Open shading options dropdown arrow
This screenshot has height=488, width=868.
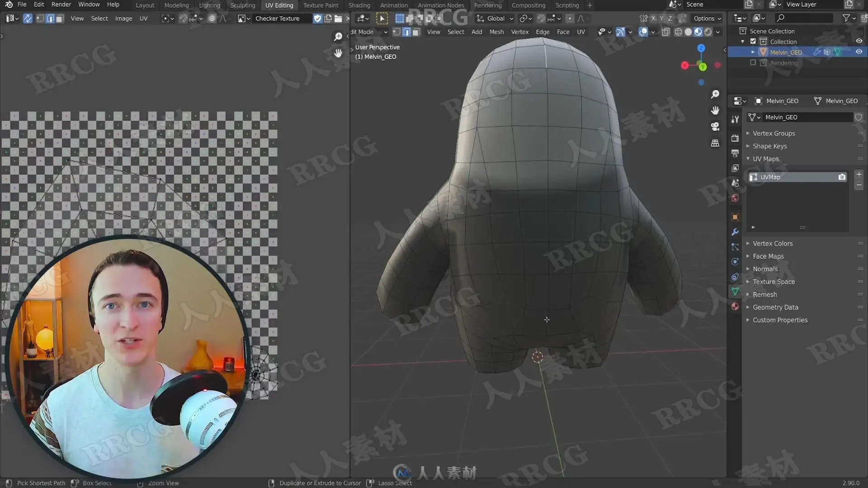pyautogui.click(x=718, y=32)
